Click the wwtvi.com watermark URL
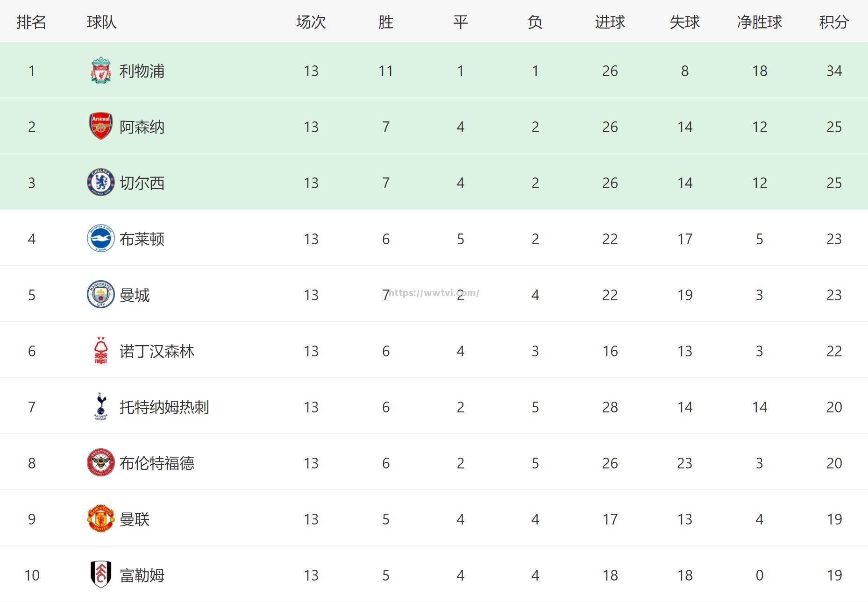The height and width of the screenshot is (602, 868). [x=434, y=293]
